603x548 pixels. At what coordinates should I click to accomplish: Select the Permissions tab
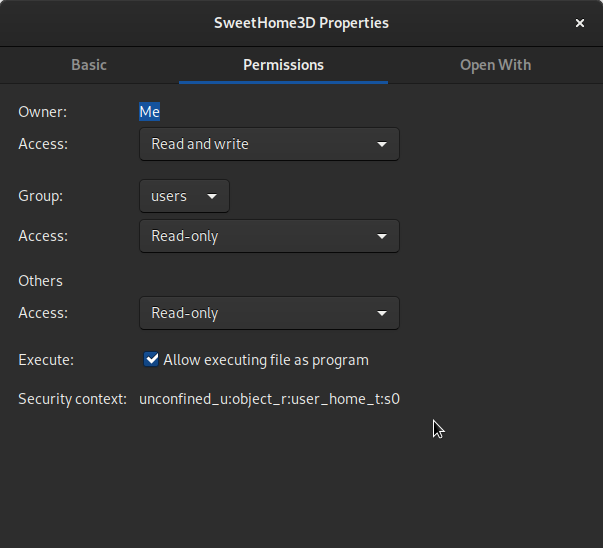tap(283, 65)
